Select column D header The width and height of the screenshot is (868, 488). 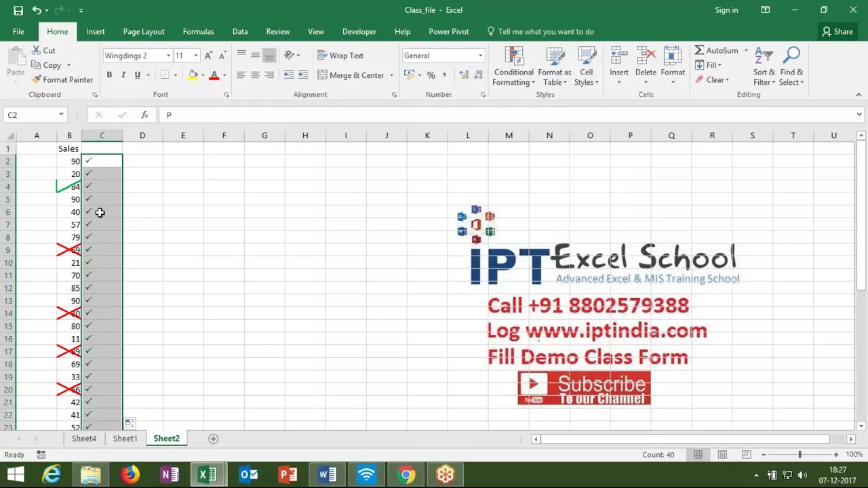142,136
